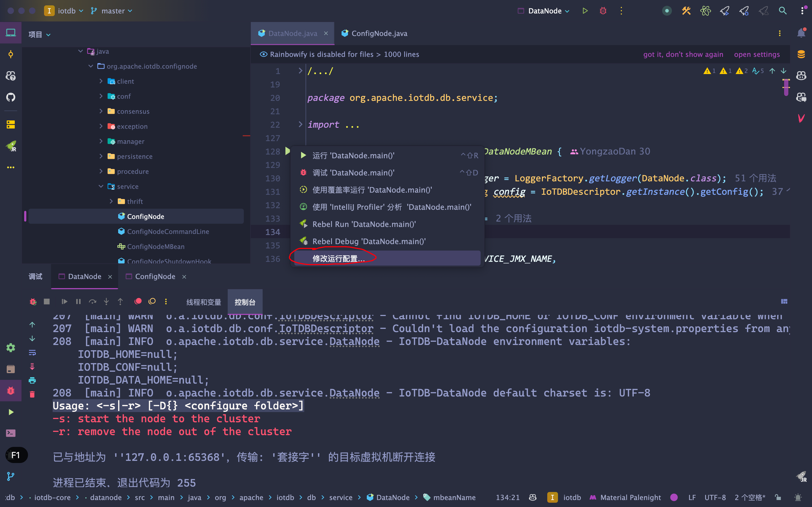Image resolution: width=812 pixels, height=507 pixels.
Task: Toggle soft-wrap in console side toolbar
Action: pos(32,352)
